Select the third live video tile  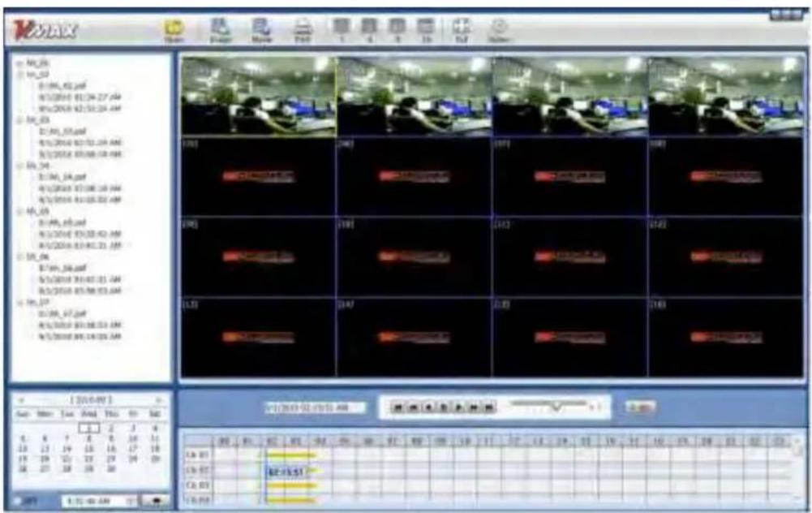[570, 95]
